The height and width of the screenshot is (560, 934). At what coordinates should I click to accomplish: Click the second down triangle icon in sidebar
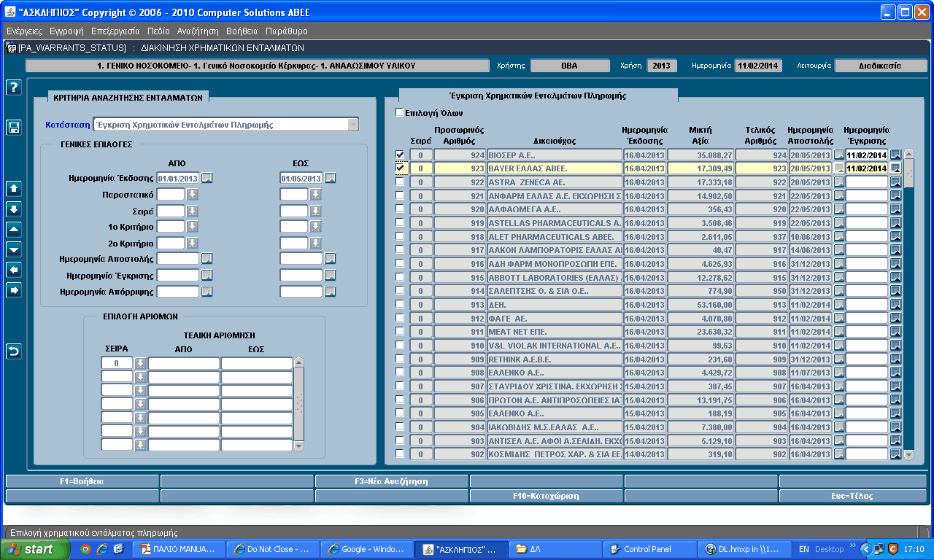coord(14,249)
